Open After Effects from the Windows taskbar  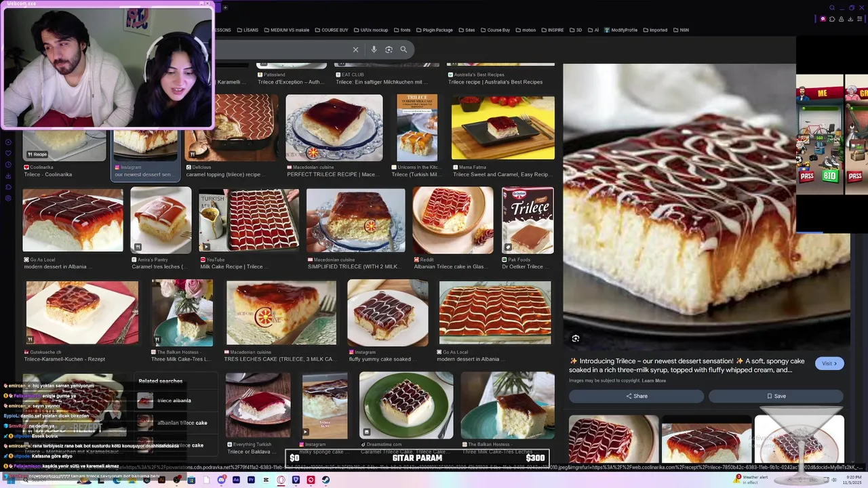236,480
